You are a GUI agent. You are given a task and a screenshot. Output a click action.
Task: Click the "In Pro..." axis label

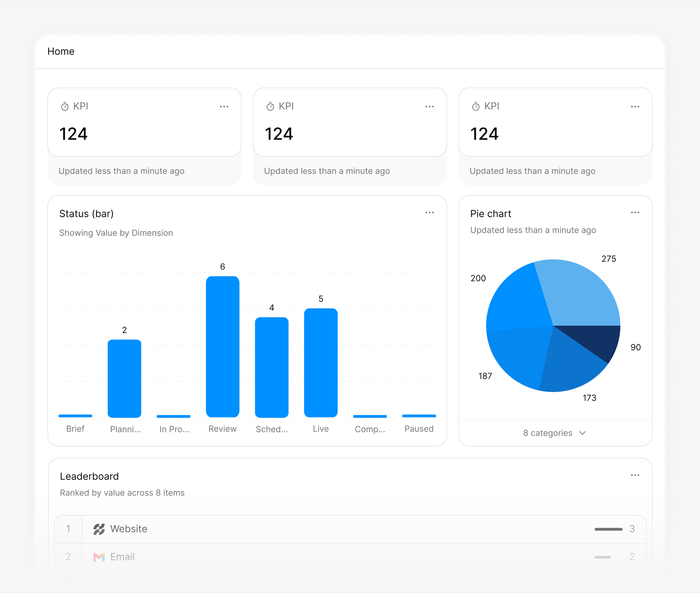point(174,429)
